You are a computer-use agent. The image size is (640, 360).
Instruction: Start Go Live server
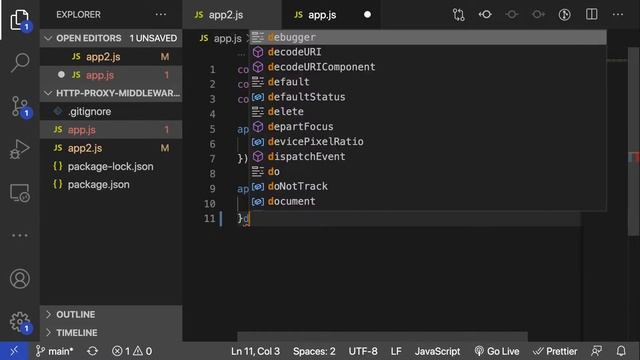click(x=497, y=351)
